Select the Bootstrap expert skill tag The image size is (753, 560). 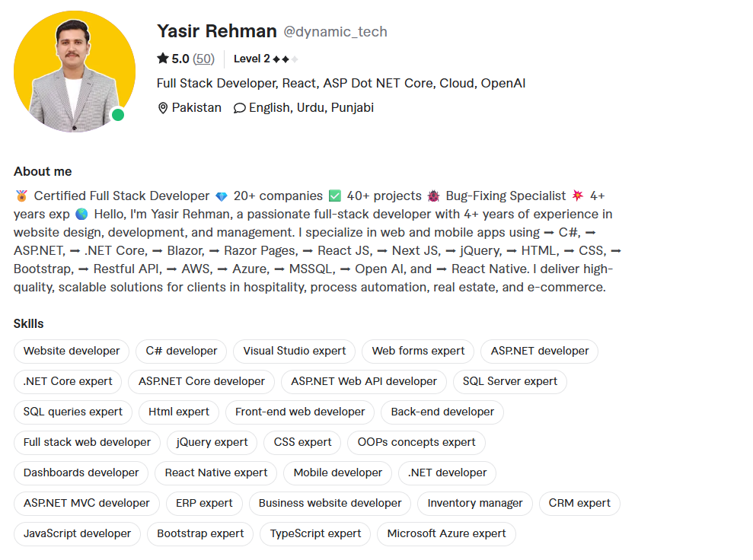point(199,533)
